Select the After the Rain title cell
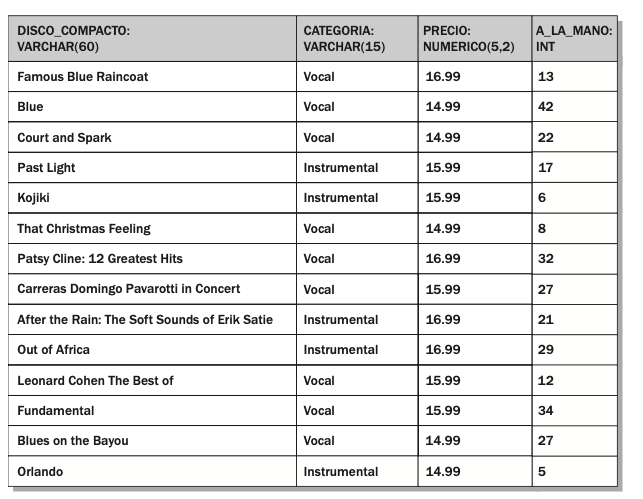The height and width of the screenshot is (499, 643). (x=146, y=319)
